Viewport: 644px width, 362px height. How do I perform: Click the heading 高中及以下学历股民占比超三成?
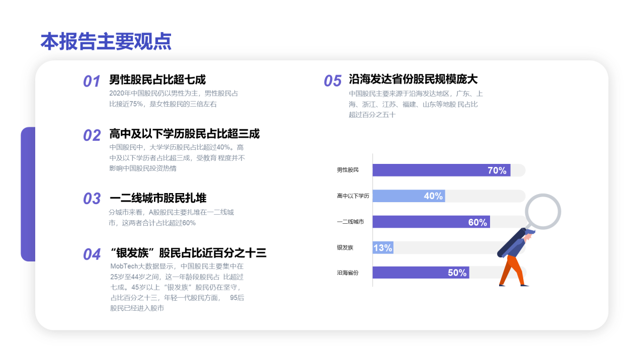184,134
